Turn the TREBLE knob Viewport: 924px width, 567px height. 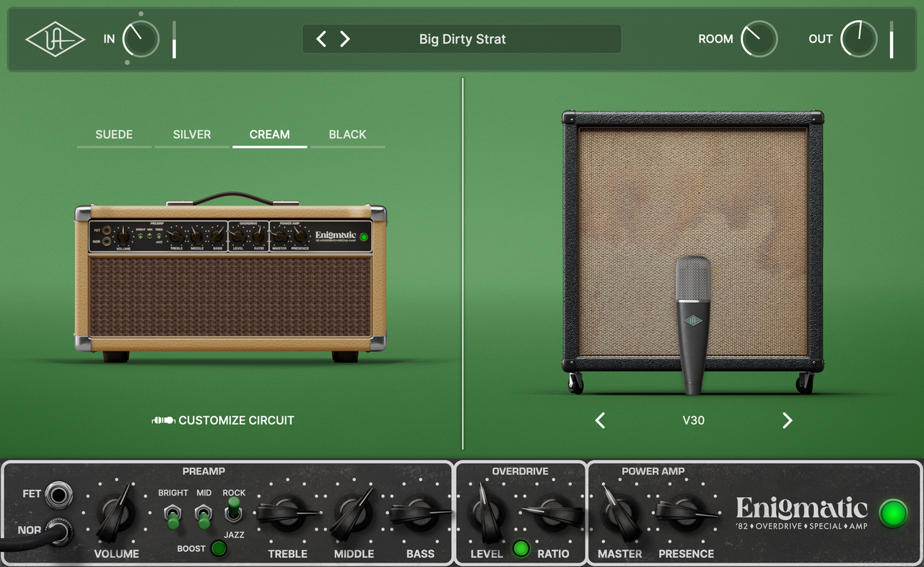click(288, 514)
